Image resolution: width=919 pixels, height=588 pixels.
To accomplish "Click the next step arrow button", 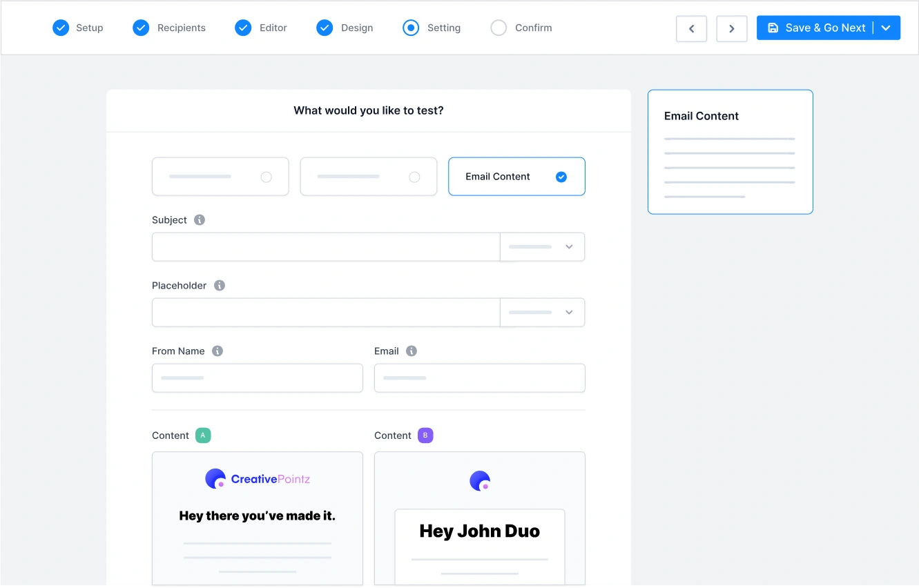I will (732, 28).
